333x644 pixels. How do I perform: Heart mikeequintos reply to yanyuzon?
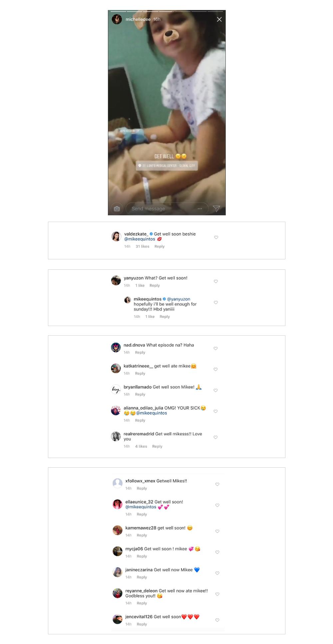(216, 302)
